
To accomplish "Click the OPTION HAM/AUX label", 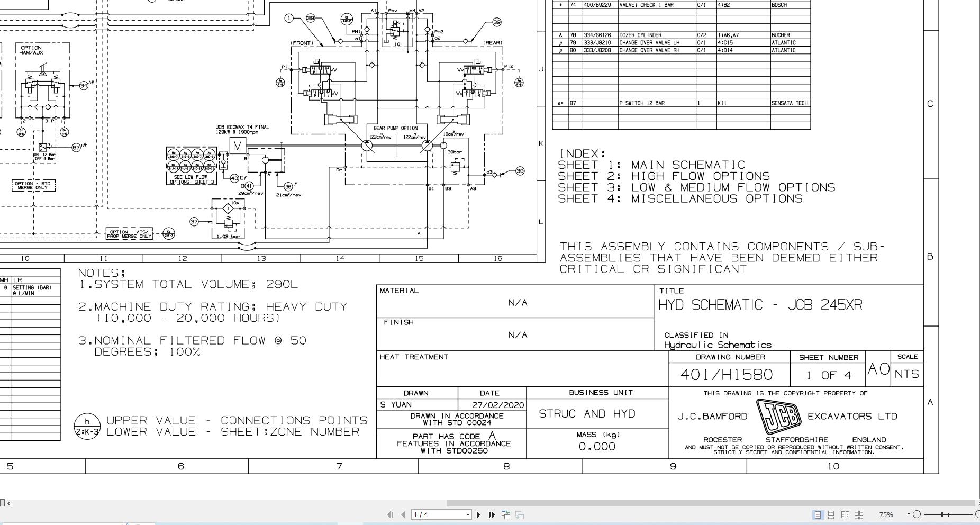I will 32,50.
